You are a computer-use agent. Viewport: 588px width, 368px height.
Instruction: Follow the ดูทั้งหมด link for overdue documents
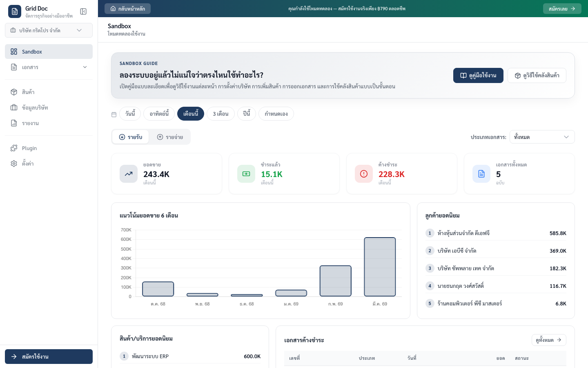tap(549, 340)
